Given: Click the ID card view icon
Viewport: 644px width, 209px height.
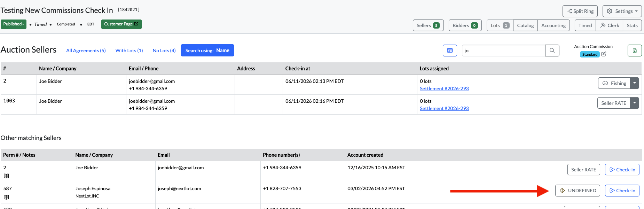Looking at the screenshot, I should coord(450,51).
